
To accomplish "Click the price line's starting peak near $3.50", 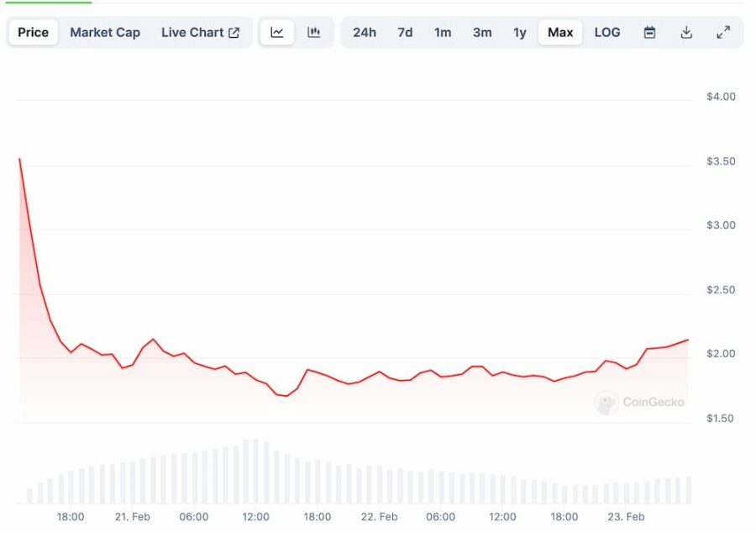I will pyautogui.click(x=19, y=159).
